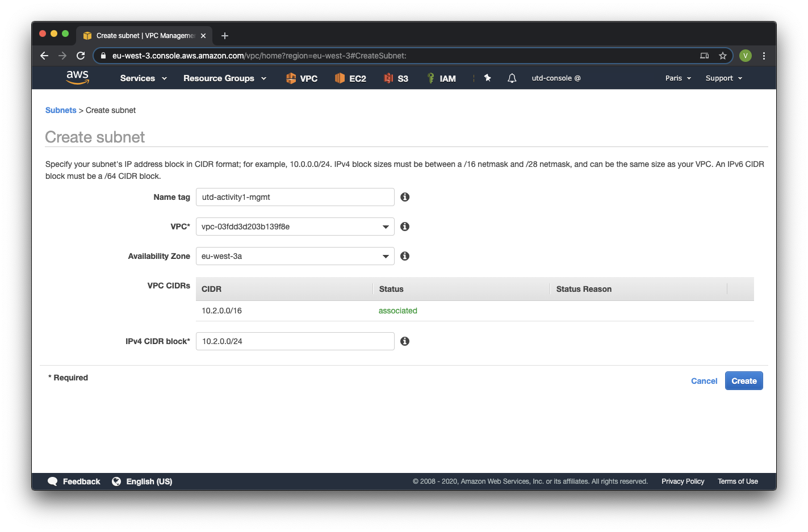Click the Status column header
This screenshot has height=532, width=808.
461,289
